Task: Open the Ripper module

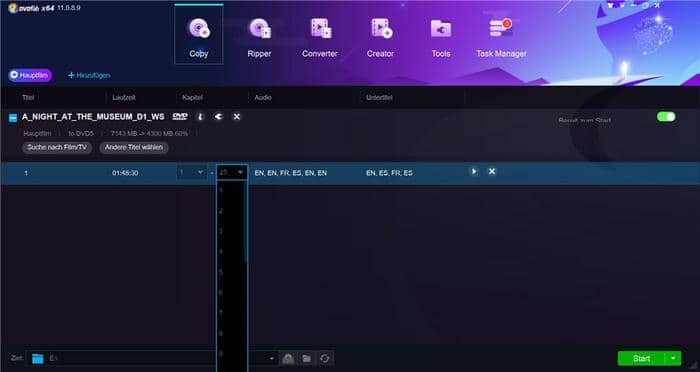Action: tap(259, 38)
